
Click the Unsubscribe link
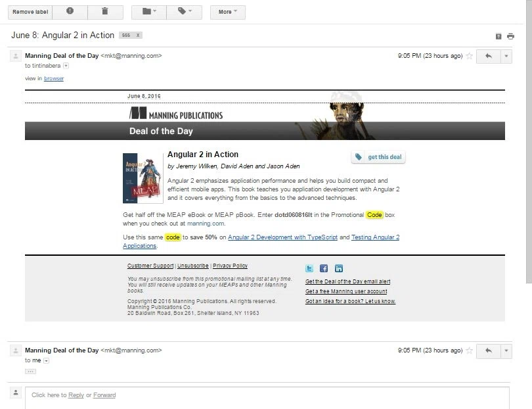coord(192,266)
